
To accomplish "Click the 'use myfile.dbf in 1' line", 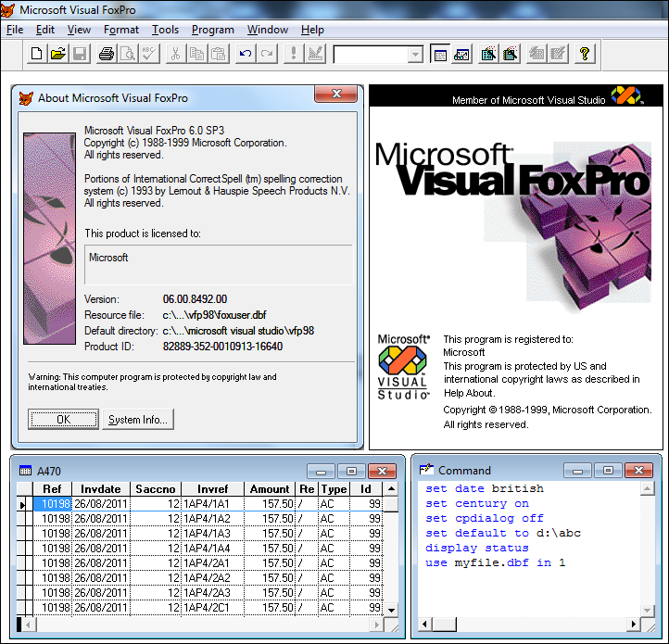I will click(496, 562).
